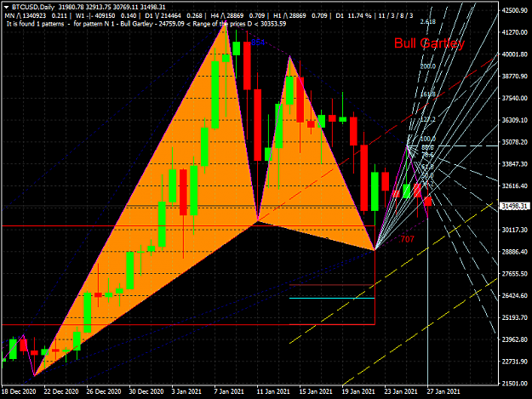Click the 27655.50 price axis label

[515, 274]
